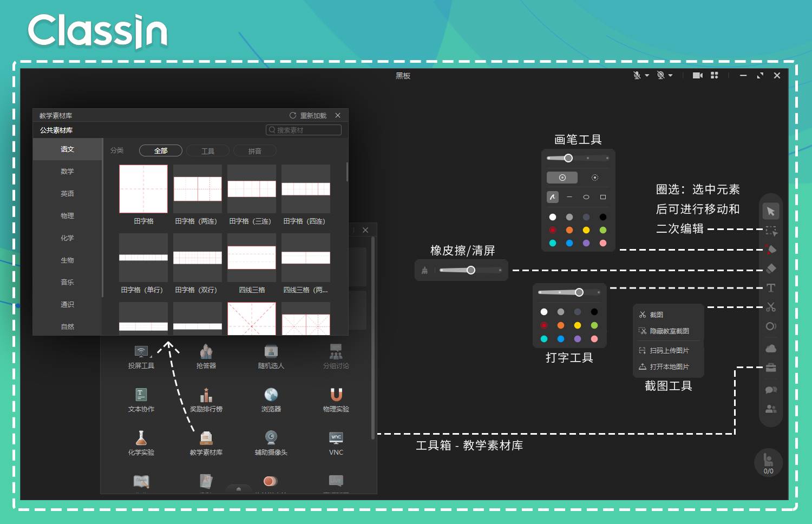Open 奖励排行榜 leaderboard
This screenshot has width=812, height=524.
206,400
